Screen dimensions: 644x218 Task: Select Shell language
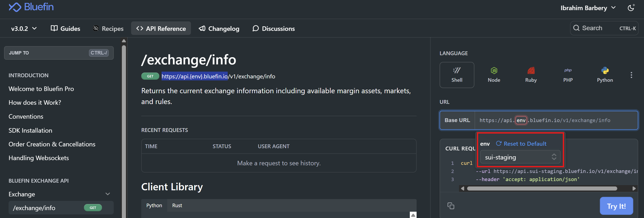(x=457, y=75)
